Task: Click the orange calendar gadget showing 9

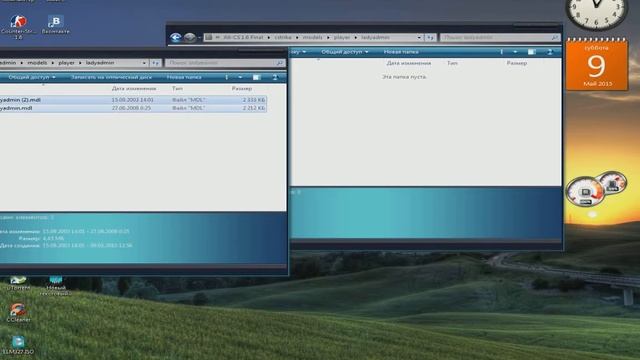Action: pyautogui.click(x=596, y=64)
